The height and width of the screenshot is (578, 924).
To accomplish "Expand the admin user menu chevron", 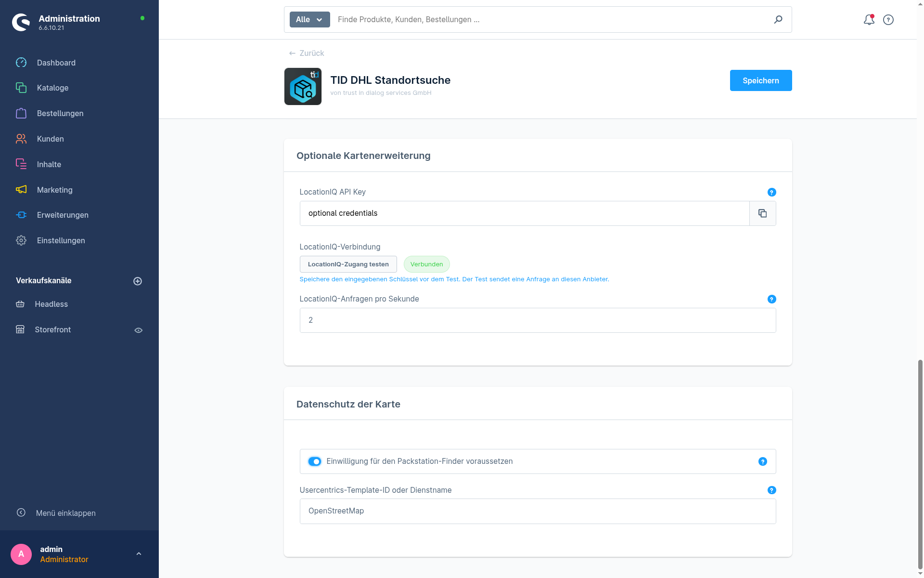I will pyautogui.click(x=139, y=554).
